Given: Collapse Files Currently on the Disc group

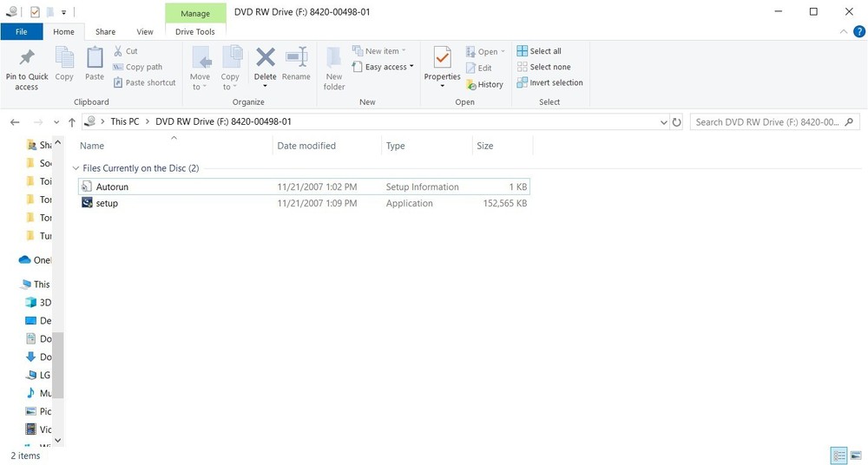Looking at the screenshot, I should 76,168.
